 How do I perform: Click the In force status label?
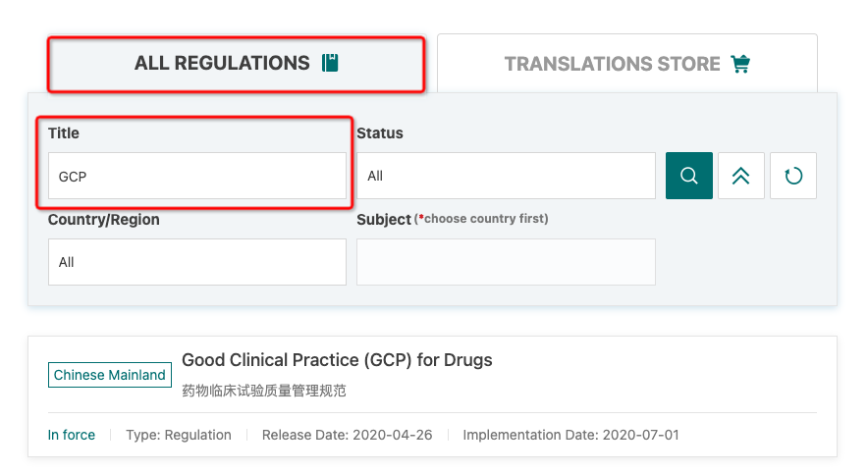[x=72, y=435]
